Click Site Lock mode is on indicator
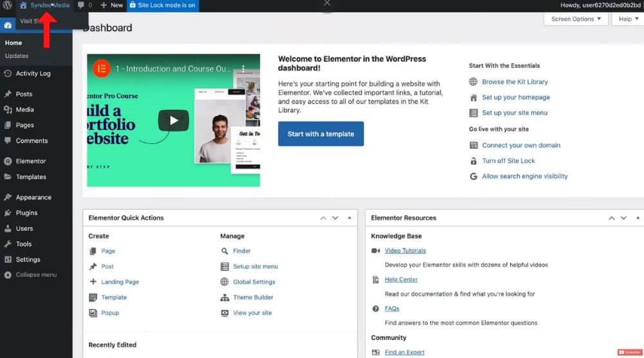Image resolution: width=644 pixels, height=358 pixels. coord(163,5)
